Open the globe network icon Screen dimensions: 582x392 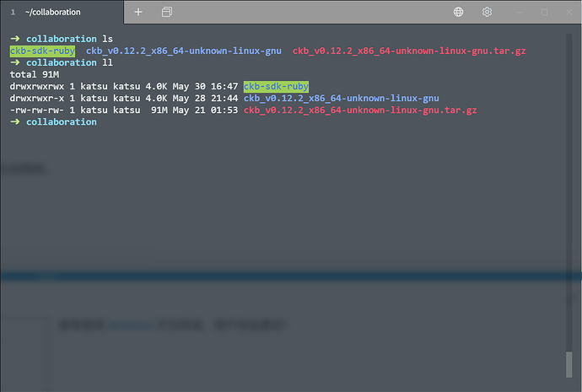(458, 13)
